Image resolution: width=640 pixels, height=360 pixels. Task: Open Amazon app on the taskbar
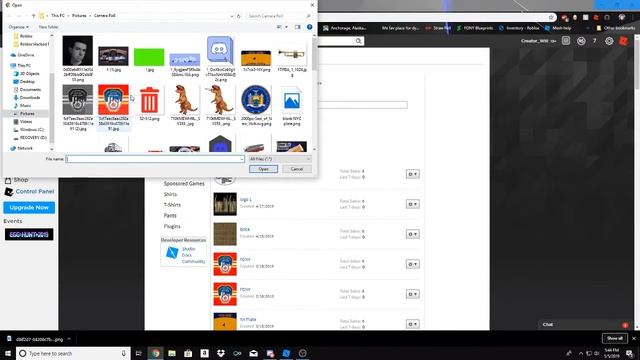[204, 353]
